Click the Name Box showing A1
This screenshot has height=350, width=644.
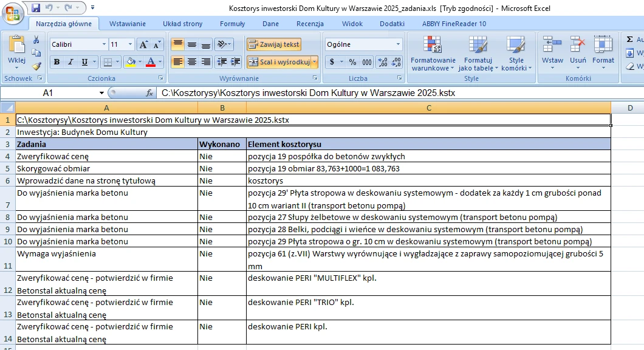[48, 93]
